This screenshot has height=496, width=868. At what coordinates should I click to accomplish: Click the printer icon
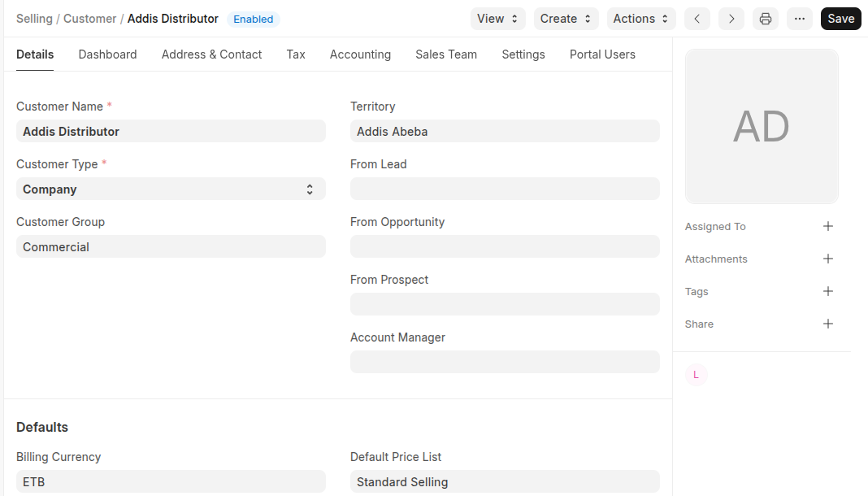[766, 19]
